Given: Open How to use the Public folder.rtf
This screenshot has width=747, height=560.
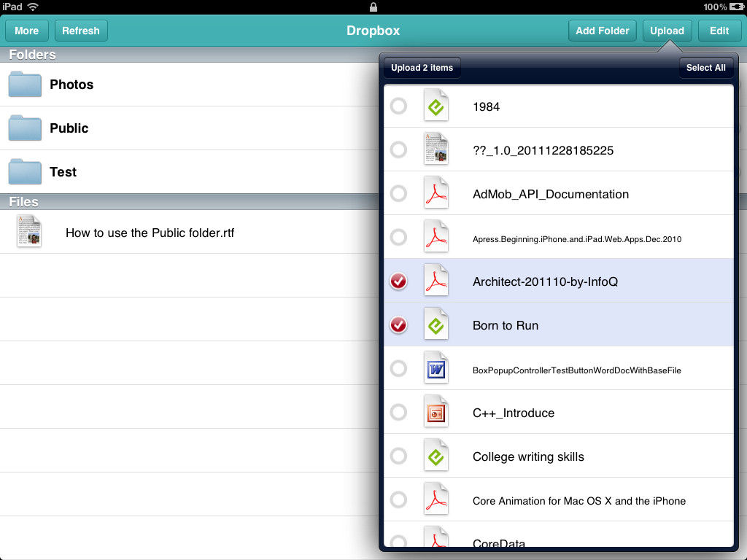Looking at the screenshot, I should pos(150,233).
